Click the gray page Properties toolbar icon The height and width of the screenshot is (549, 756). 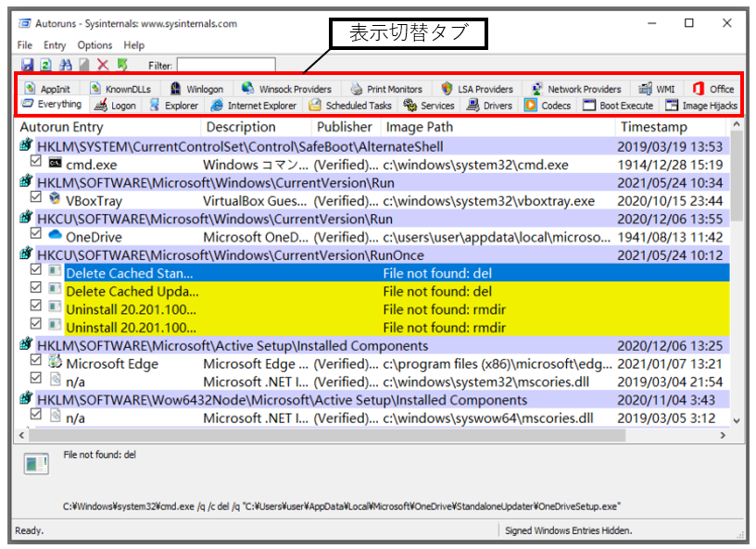84,65
